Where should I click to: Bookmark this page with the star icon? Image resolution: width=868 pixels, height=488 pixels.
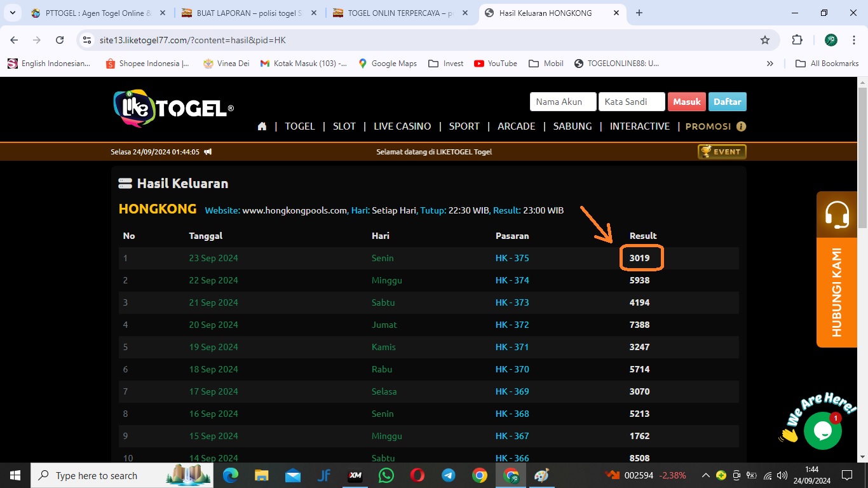coord(765,40)
